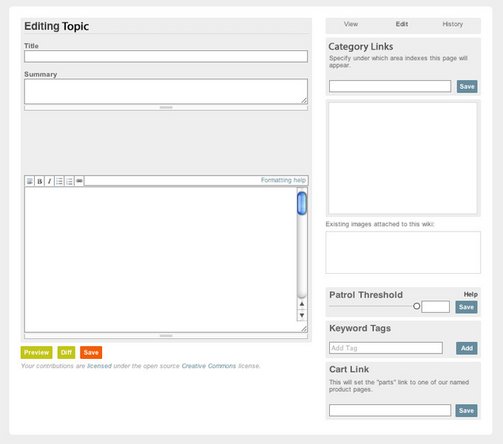Open Patrol Threshold Help
Image resolution: width=503 pixels, height=444 pixels.
tap(470, 294)
